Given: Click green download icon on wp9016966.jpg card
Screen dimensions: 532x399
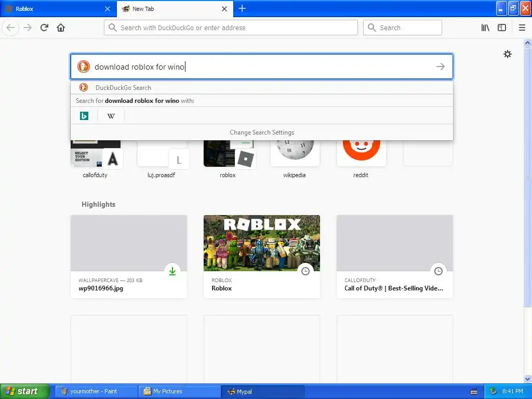Looking at the screenshot, I should pyautogui.click(x=172, y=271).
